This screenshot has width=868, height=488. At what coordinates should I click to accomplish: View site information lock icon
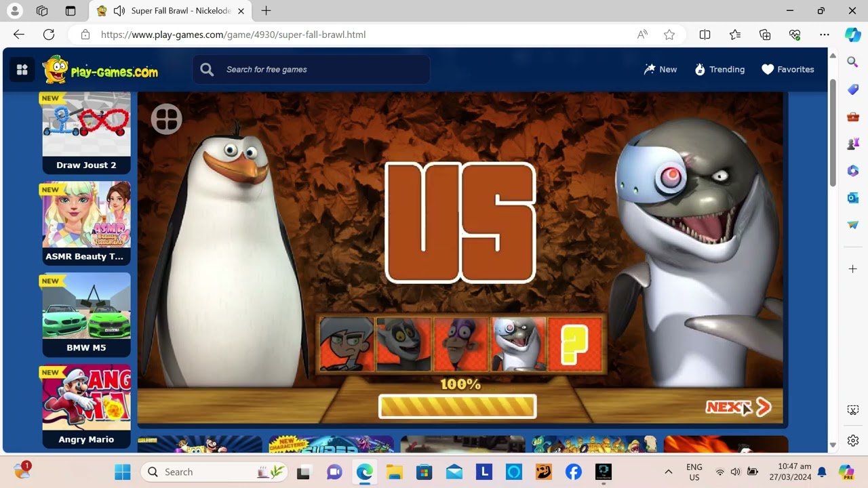point(85,35)
